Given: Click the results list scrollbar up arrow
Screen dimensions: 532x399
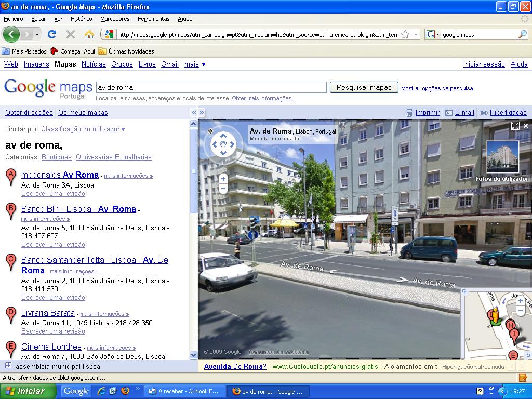Looking at the screenshot, I should 193,124.
